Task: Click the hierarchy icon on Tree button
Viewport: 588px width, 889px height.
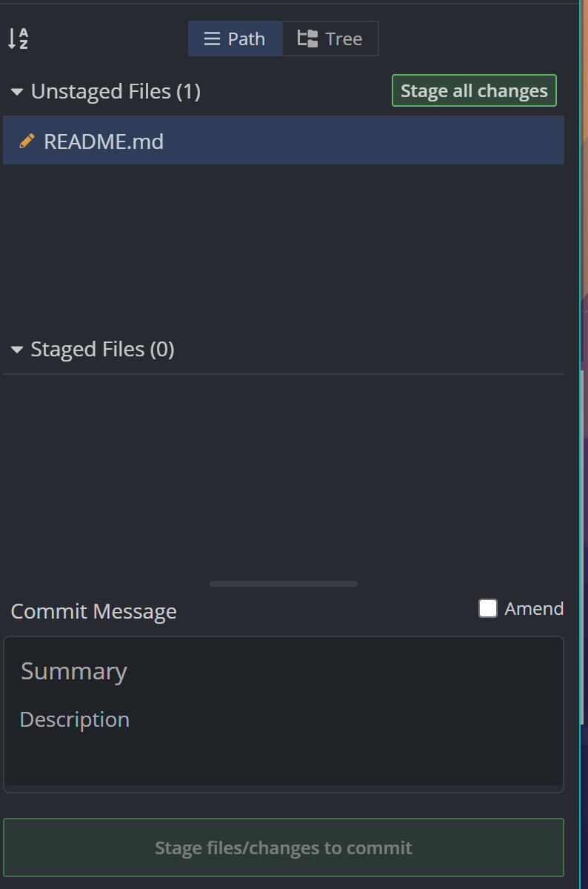Action: [x=307, y=39]
